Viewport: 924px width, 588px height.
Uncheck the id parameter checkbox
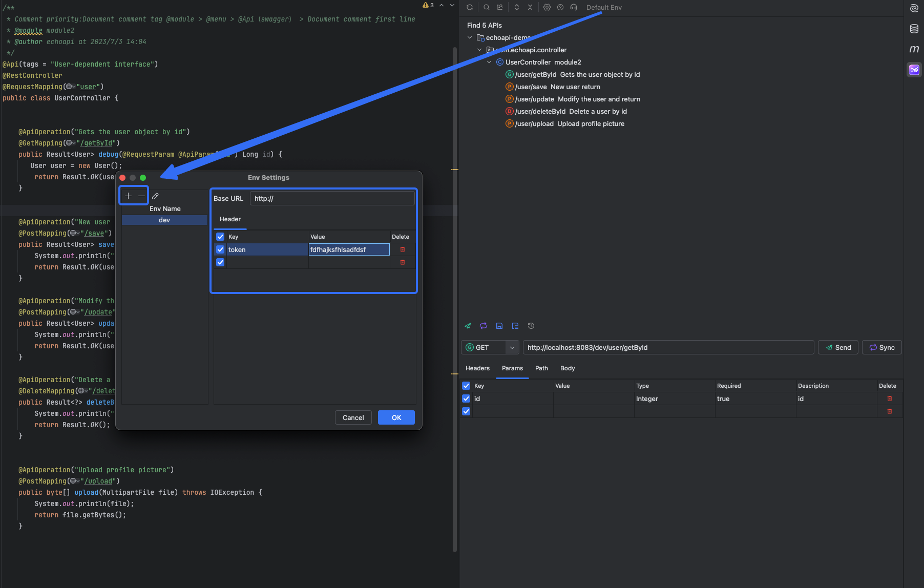(x=466, y=398)
